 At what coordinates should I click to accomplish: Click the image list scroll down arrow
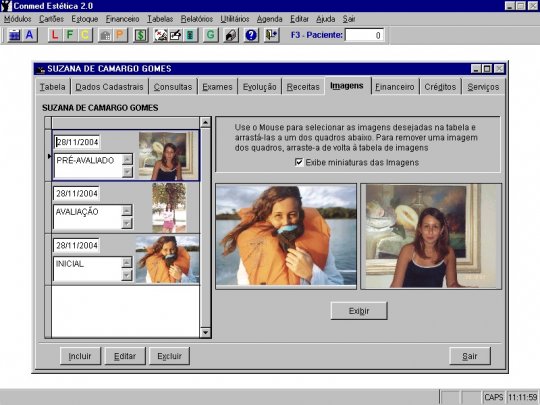205,332
